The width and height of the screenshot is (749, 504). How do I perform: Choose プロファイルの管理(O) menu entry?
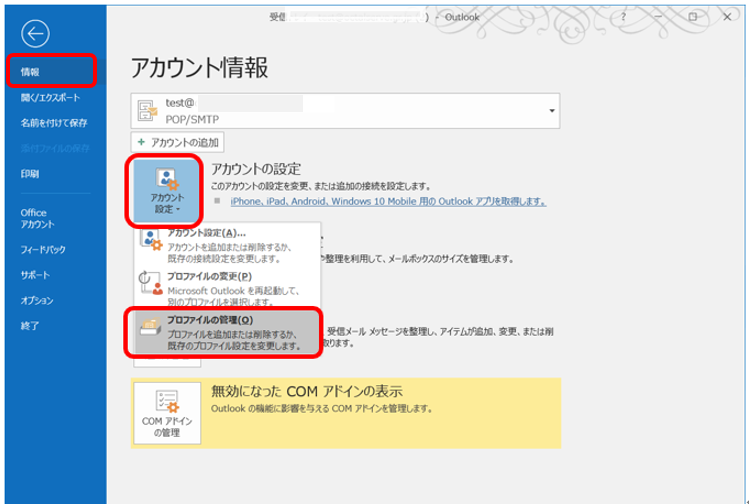tap(226, 332)
